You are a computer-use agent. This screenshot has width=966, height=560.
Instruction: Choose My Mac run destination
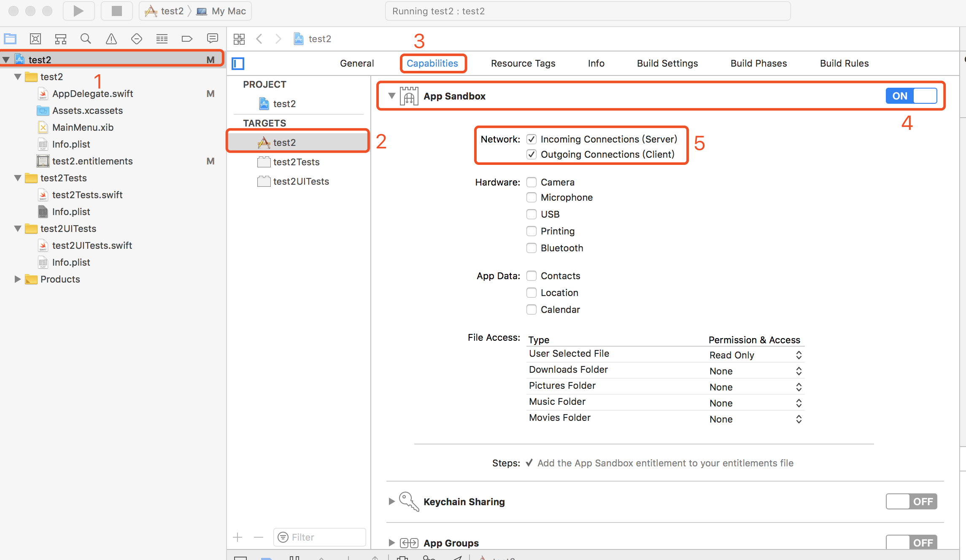[221, 11]
